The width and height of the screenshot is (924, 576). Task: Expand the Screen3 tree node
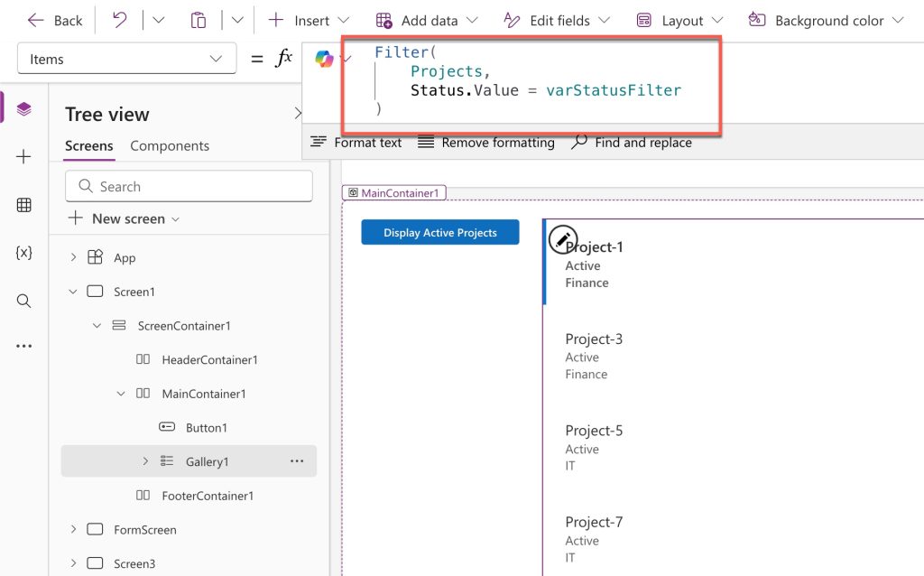tap(73, 563)
